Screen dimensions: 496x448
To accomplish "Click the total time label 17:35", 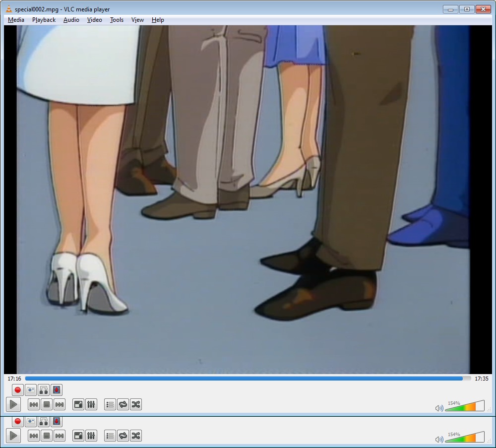I will coord(482,379).
